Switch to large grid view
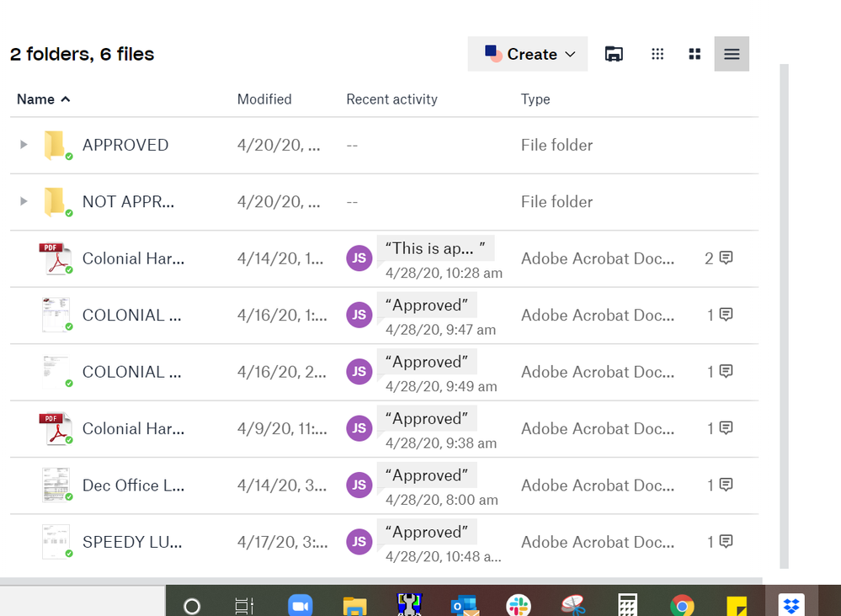This screenshot has width=841, height=616. 695,55
